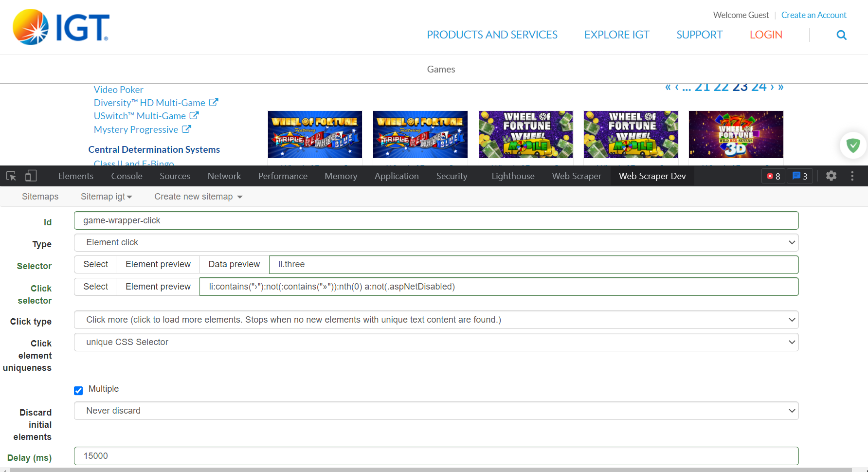The width and height of the screenshot is (868, 472).
Task: Toggle the device toolbar icon
Action: click(31, 176)
